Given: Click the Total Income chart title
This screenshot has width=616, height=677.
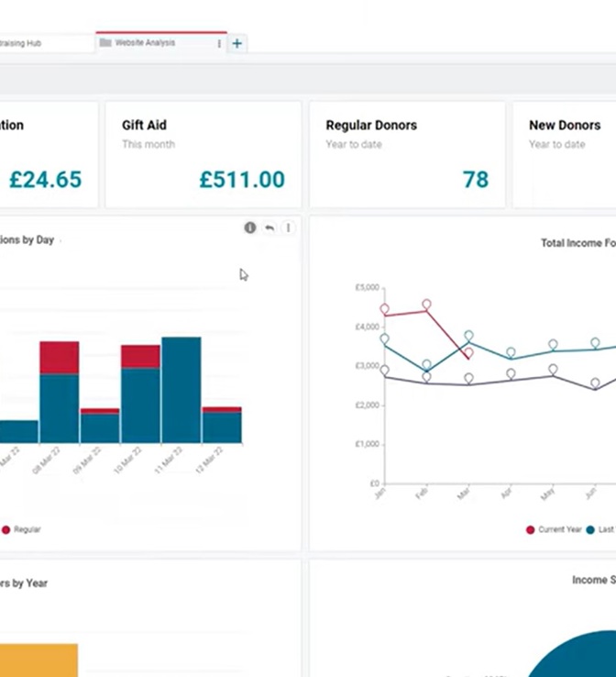Looking at the screenshot, I should [x=578, y=243].
